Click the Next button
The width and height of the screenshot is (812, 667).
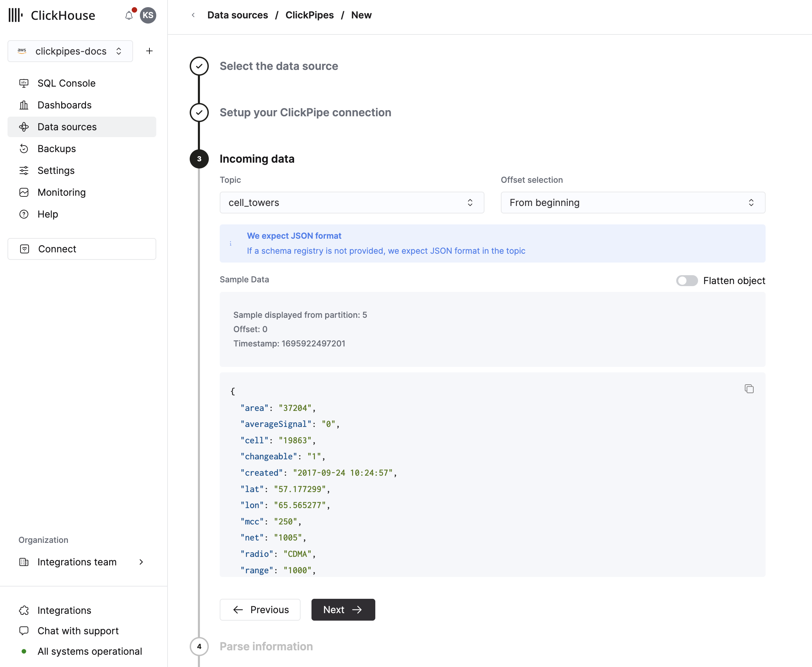[343, 609]
